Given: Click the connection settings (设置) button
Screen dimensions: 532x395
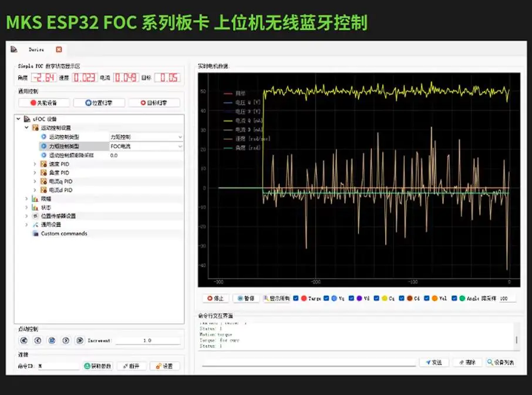Looking at the screenshot, I should [164, 366].
